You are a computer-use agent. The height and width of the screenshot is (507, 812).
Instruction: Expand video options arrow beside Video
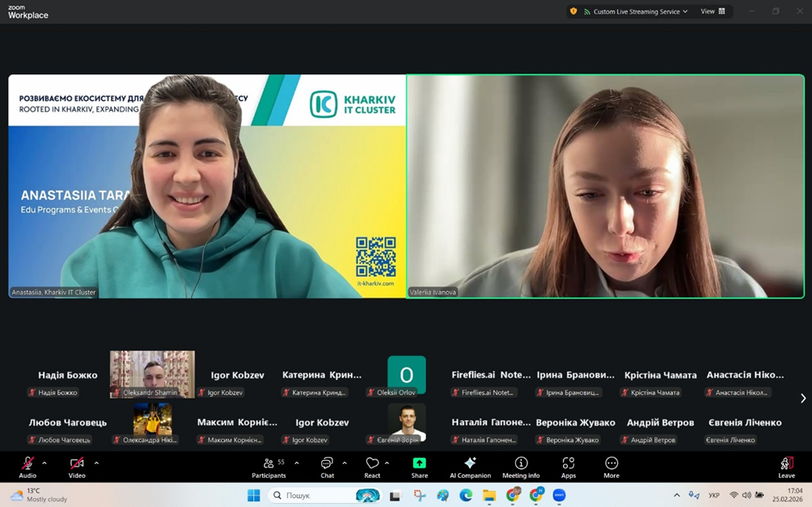[x=96, y=463]
